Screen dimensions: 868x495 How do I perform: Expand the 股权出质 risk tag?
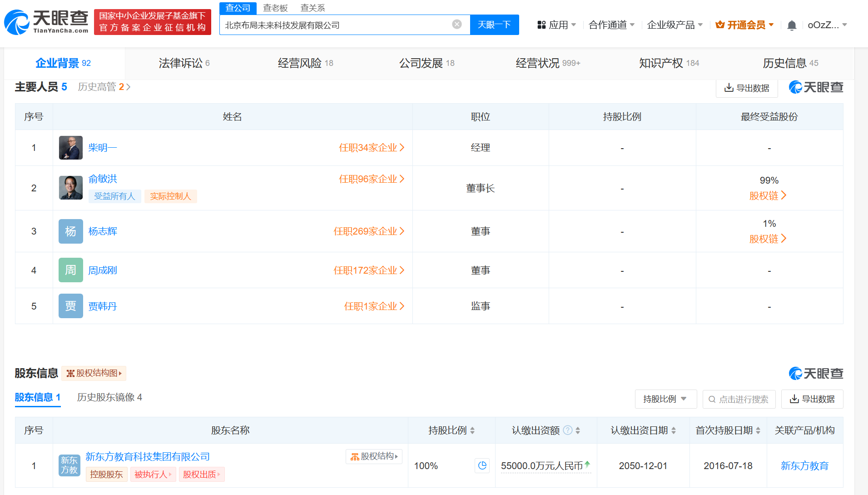202,475
